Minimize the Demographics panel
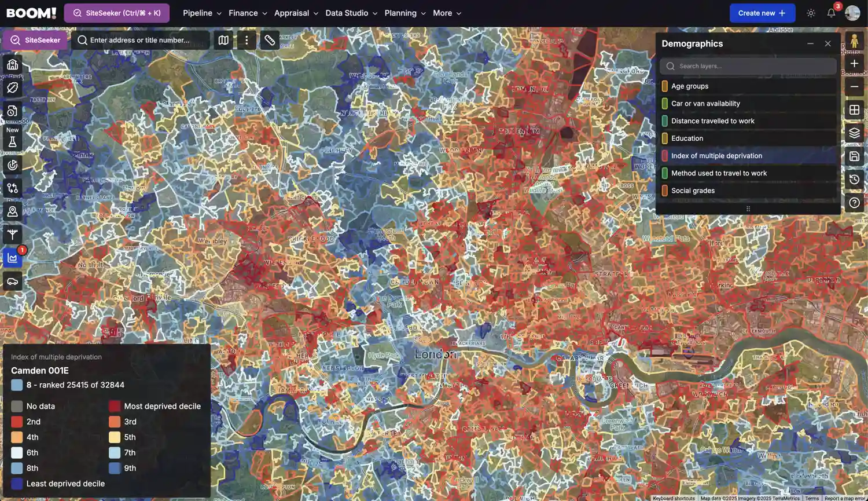The height and width of the screenshot is (501, 868). coord(810,43)
